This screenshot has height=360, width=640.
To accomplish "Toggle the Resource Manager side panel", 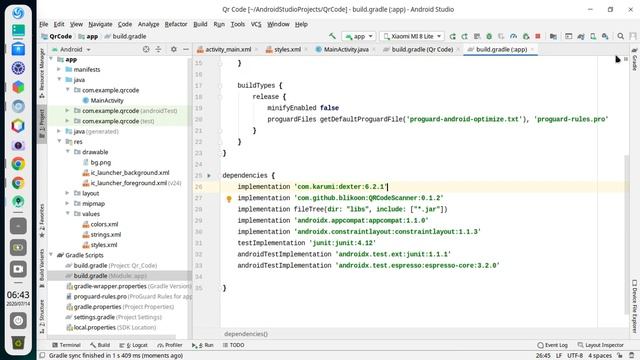I will (x=42, y=73).
